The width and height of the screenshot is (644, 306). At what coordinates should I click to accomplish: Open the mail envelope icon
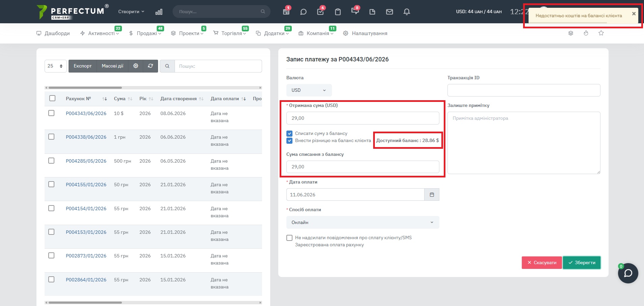pyautogui.click(x=389, y=12)
